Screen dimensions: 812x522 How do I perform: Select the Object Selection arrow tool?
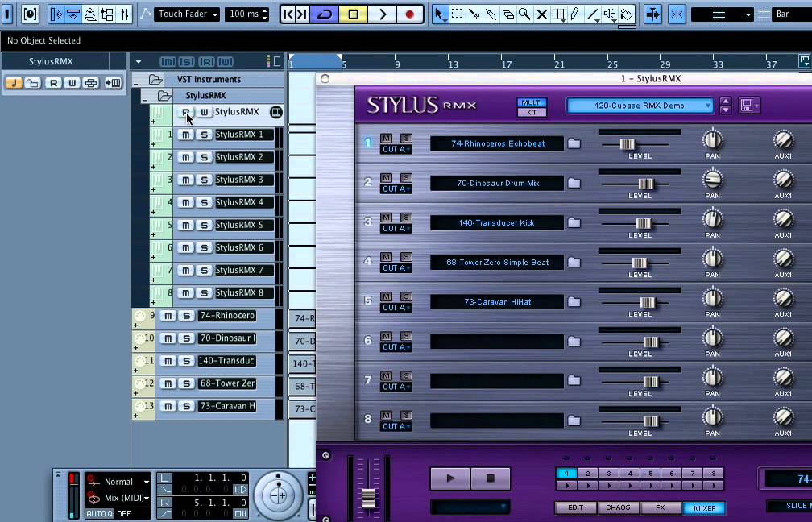click(x=440, y=14)
